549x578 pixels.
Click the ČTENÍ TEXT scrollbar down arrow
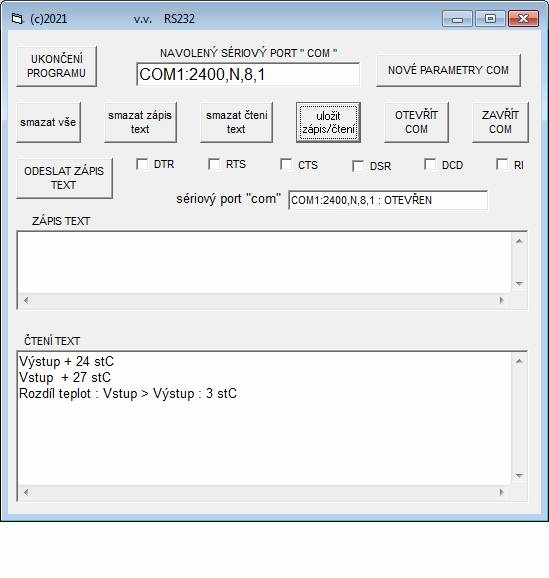[x=519, y=476]
